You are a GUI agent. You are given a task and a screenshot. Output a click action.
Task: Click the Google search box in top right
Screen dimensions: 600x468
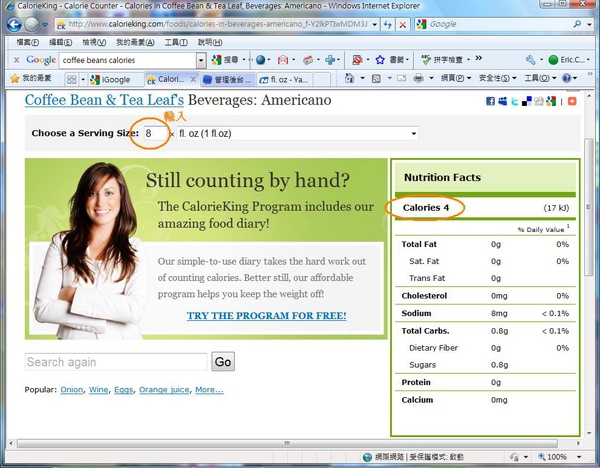(x=494, y=24)
